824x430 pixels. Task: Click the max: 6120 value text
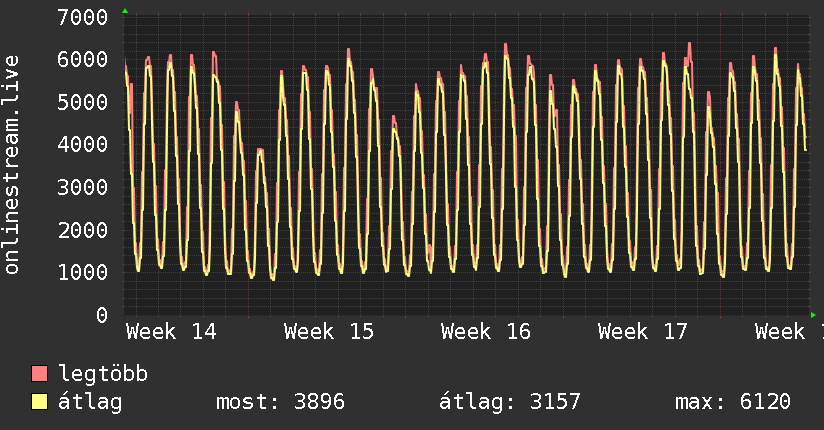pyautogui.click(x=733, y=402)
